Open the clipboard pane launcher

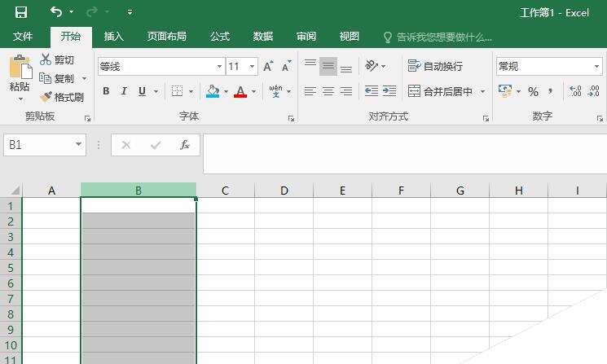(x=87, y=119)
